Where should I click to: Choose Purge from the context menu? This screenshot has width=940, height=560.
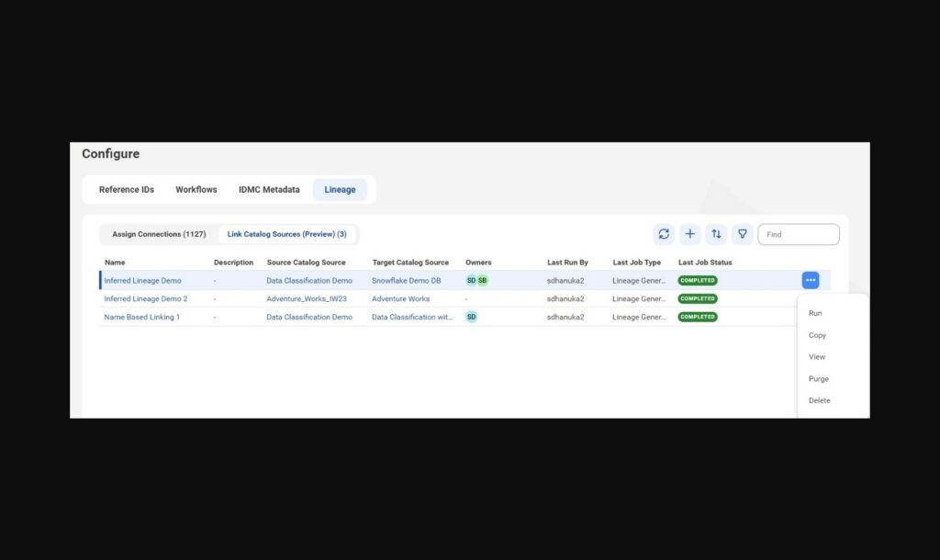(x=818, y=379)
